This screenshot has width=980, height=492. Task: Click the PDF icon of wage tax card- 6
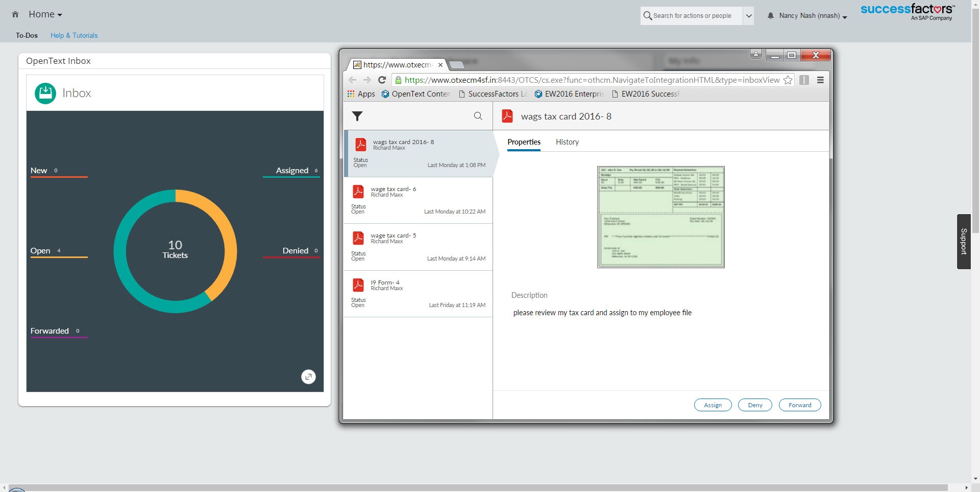(x=358, y=192)
